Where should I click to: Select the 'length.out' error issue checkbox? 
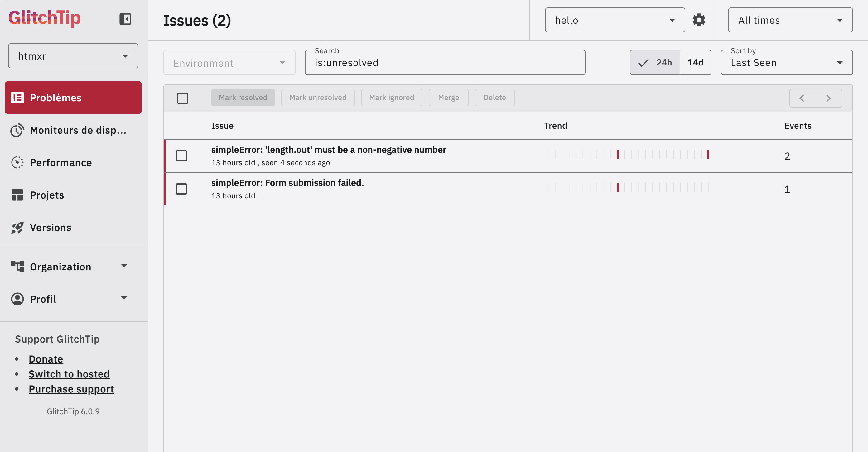tap(181, 156)
